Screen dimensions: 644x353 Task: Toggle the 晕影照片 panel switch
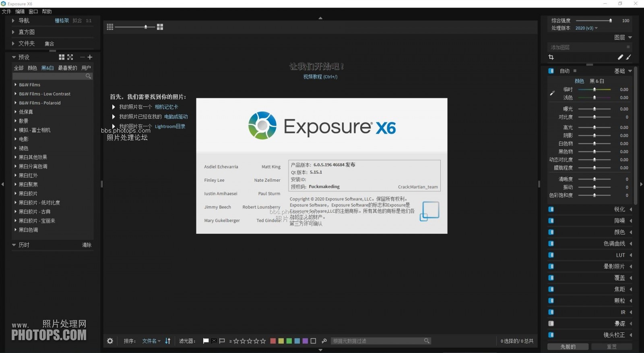tap(551, 266)
